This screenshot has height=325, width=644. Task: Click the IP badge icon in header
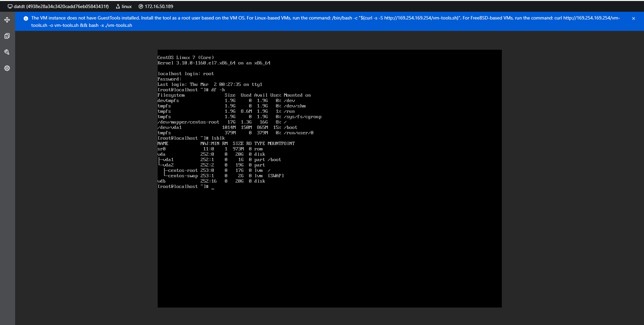141,6
